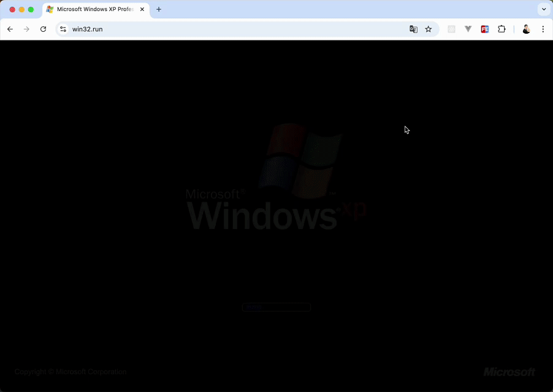Screen dimensions: 553x392
Task: Open the Chrome profile avatar menu
Action: click(x=526, y=29)
